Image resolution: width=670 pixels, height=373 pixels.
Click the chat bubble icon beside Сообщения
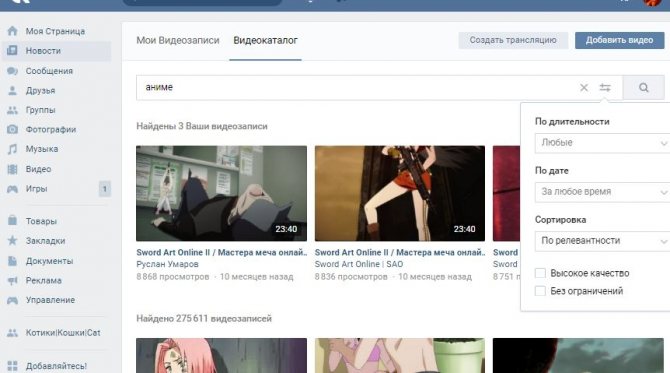(12, 71)
